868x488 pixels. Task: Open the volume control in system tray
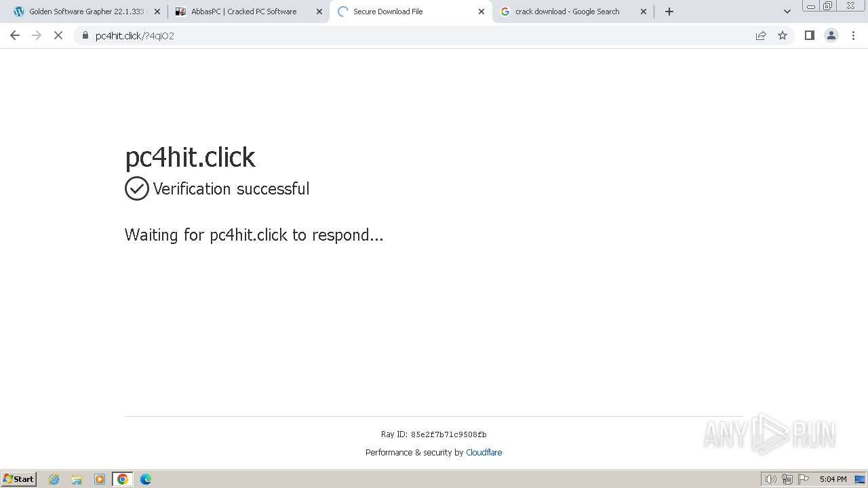pos(770,479)
